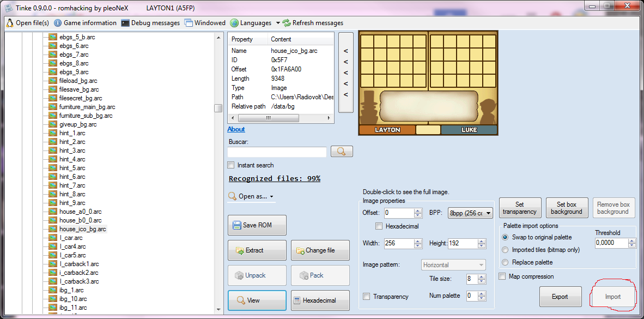644x319 pixels.
Task: Increase the Tile size spinner
Action: point(482,276)
